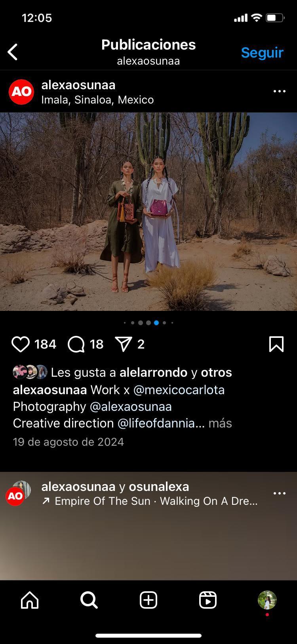Follow alexaosunaa with Seguir button
The image size is (297, 644).
coord(262,52)
